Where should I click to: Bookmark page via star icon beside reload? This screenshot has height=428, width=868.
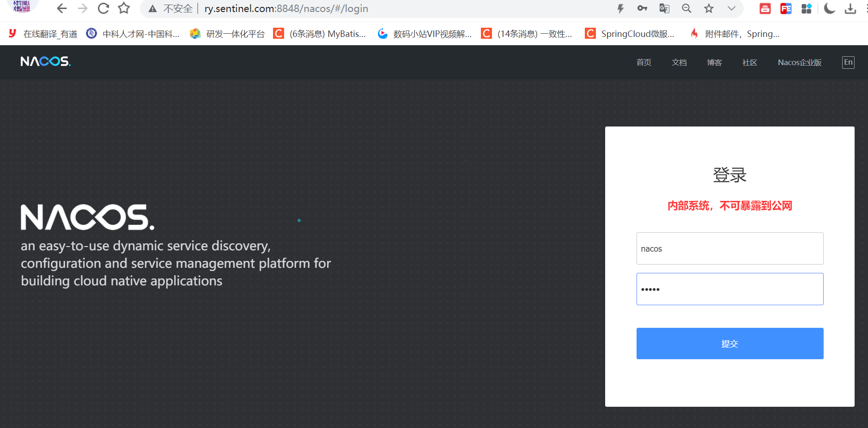(124, 8)
